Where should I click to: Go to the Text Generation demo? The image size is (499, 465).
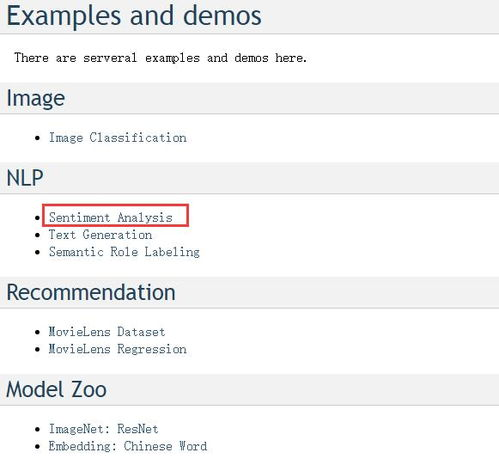[x=100, y=235]
